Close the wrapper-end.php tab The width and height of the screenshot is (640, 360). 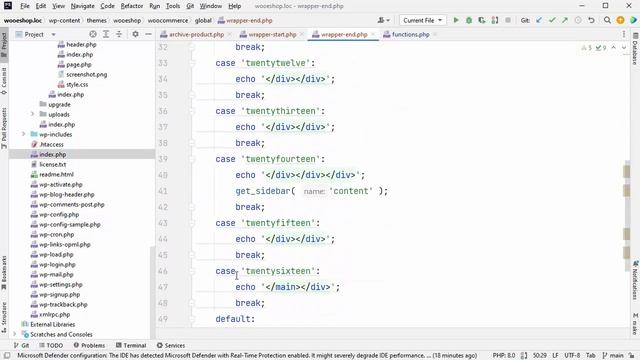[373, 35]
